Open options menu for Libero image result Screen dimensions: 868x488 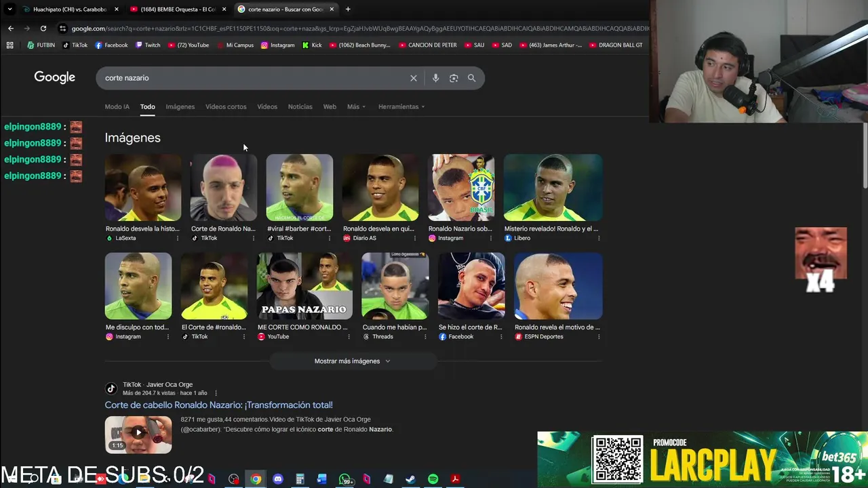click(x=599, y=238)
